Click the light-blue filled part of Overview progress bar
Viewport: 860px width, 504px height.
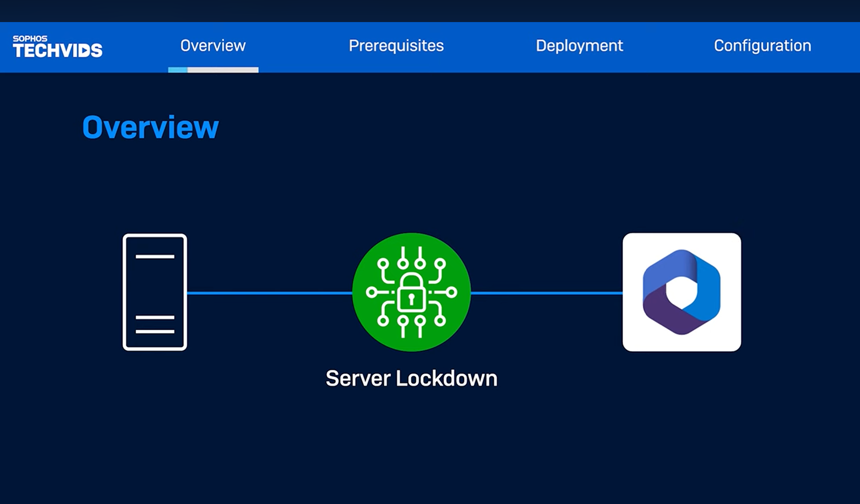pyautogui.click(x=177, y=70)
